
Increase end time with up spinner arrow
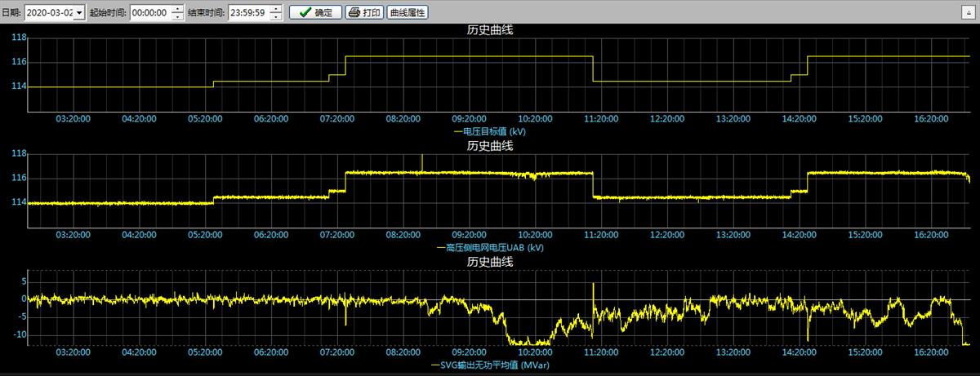(275, 10)
